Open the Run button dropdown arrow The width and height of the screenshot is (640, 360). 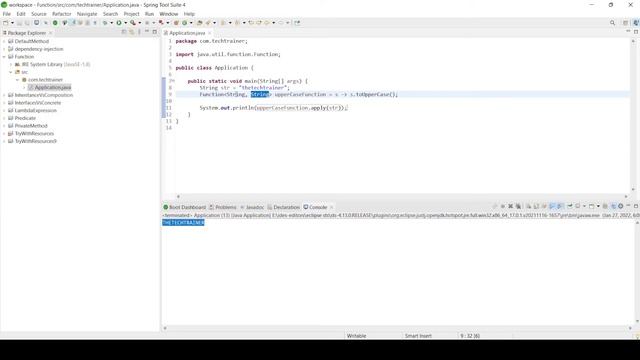click(125, 23)
